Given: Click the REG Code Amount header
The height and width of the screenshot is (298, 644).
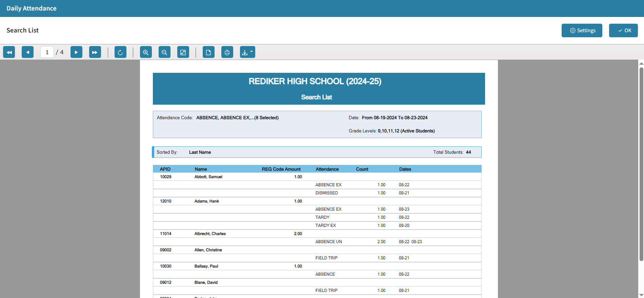Looking at the screenshot, I should point(281,169).
